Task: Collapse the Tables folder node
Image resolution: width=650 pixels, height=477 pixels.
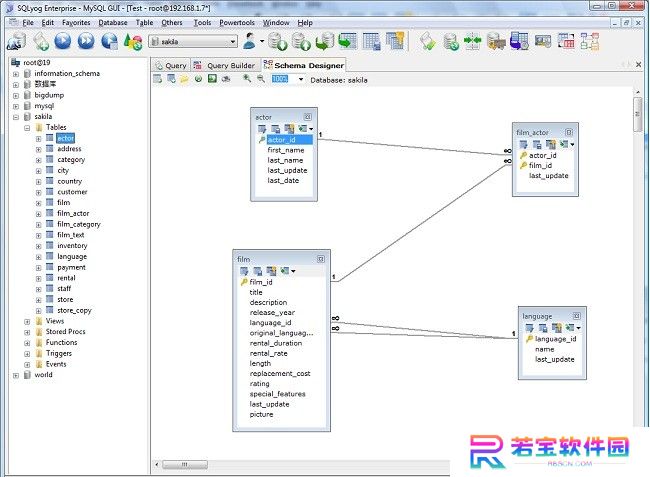Action: tap(27, 128)
